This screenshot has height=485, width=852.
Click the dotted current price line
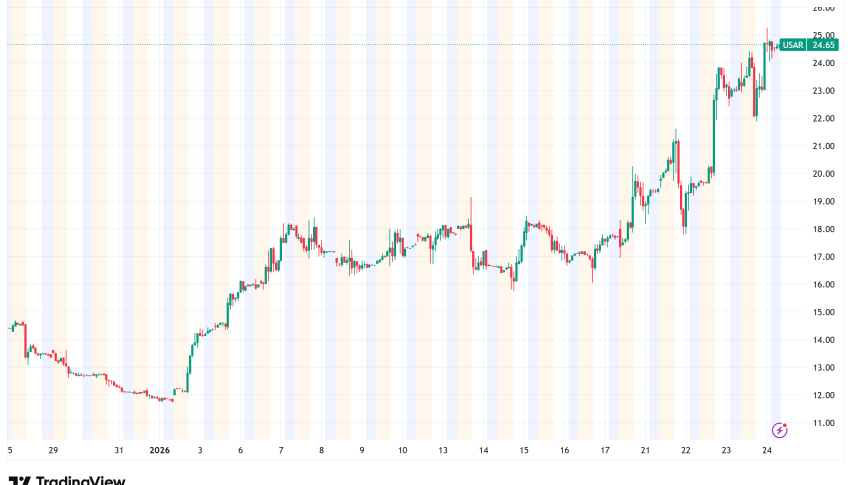[x=400, y=44]
